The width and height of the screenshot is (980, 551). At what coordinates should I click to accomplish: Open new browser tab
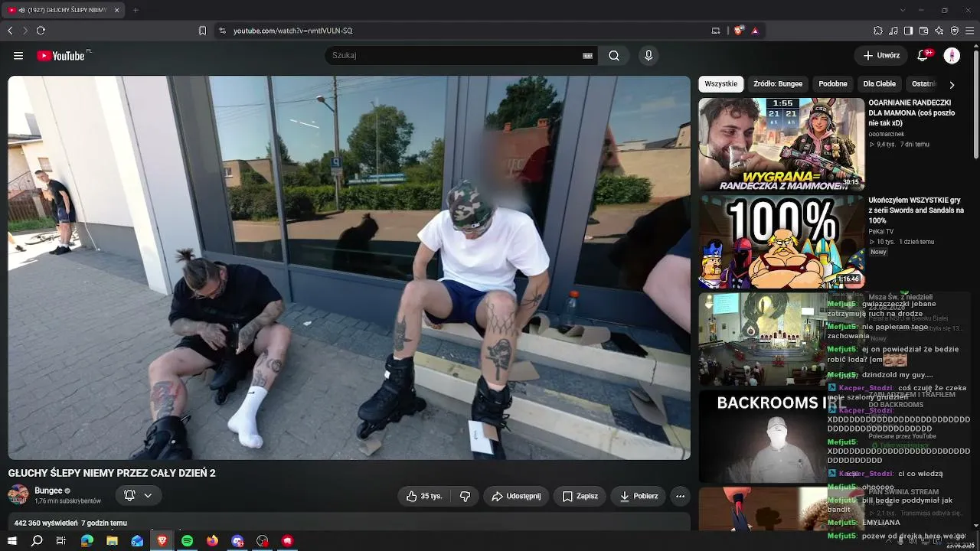tap(136, 10)
